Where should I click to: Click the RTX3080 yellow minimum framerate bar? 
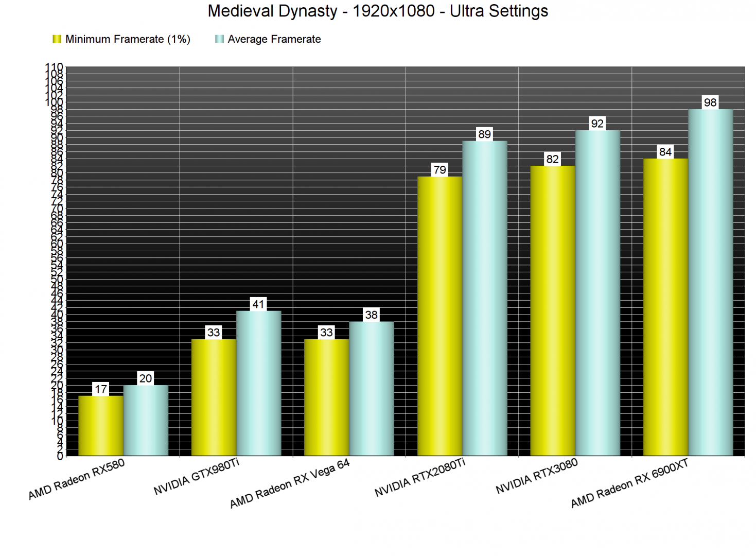pos(552,310)
